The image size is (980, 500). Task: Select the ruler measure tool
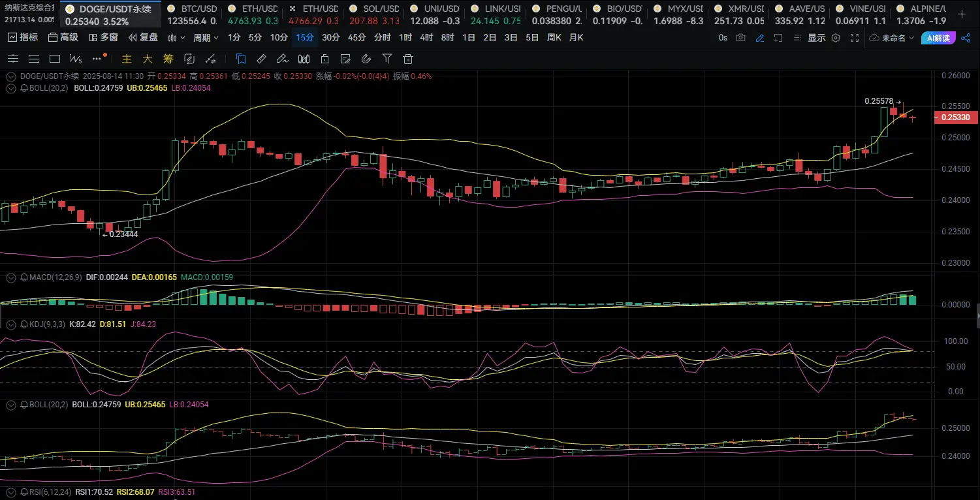[261, 59]
